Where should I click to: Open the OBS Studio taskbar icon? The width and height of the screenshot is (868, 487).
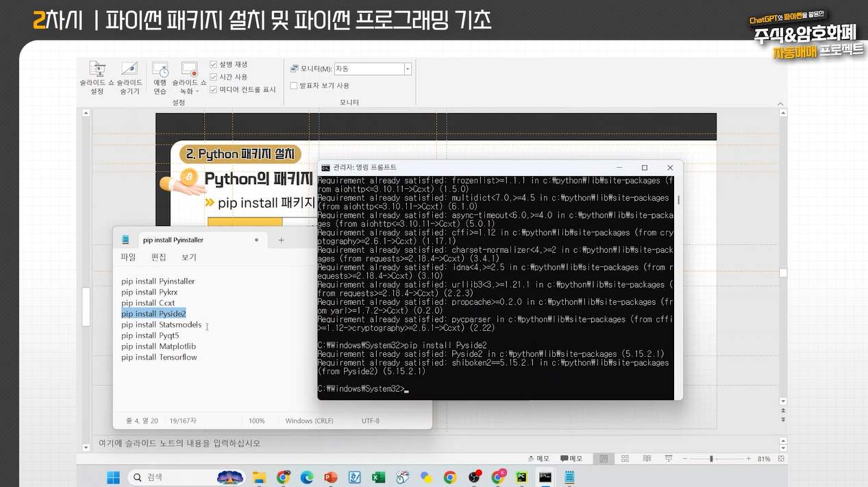474,477
